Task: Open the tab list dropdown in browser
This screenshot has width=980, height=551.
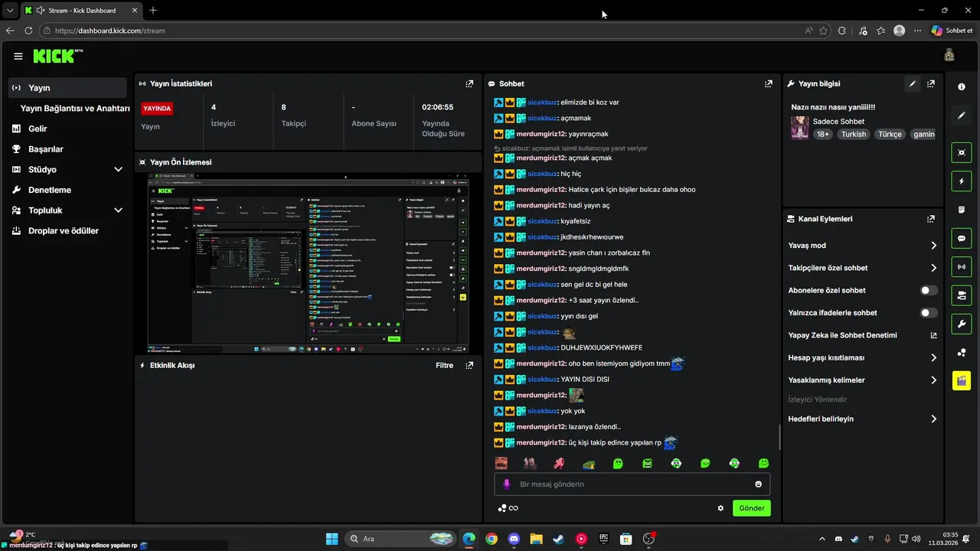Action: 10,11
